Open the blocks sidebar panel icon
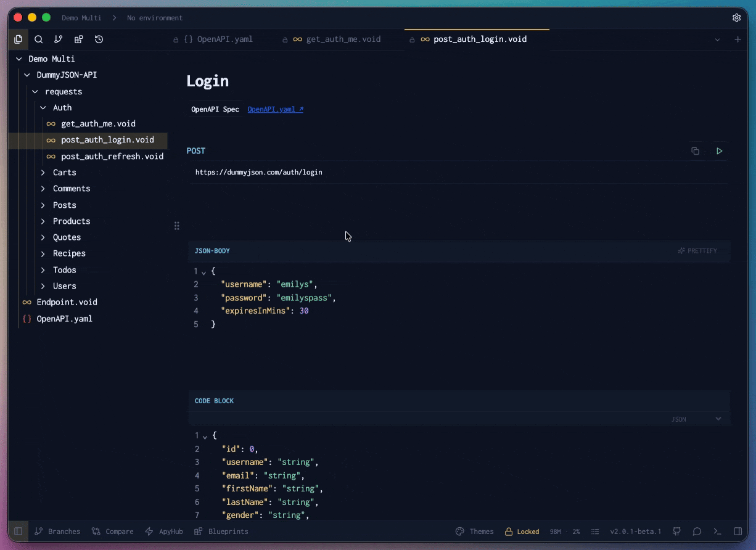This screenshot has height=550, width=756. click(78, 39)
